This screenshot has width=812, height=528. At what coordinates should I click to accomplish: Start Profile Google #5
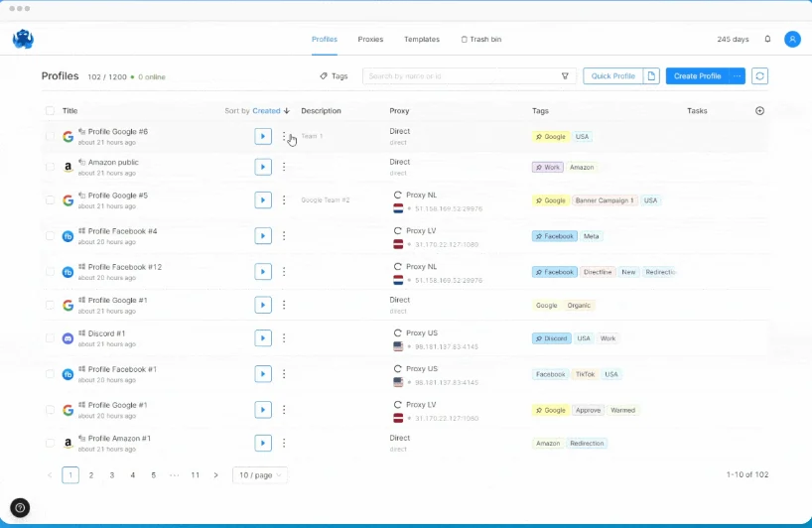point(263,199)
